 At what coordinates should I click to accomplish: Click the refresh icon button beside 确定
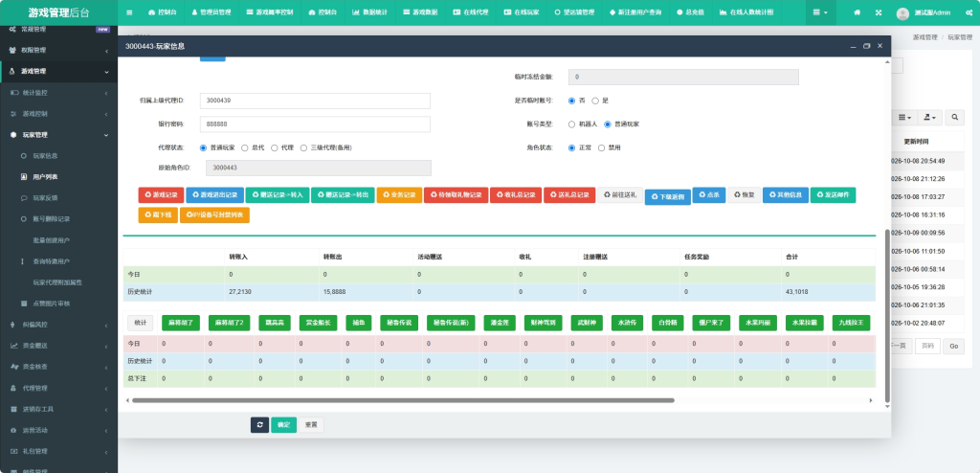(260, 425)
